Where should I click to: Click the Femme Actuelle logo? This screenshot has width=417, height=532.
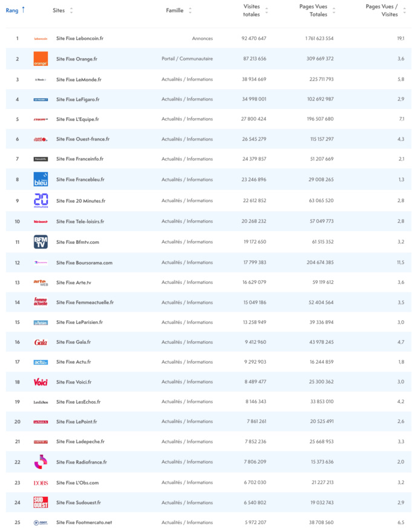coord(41,302)
